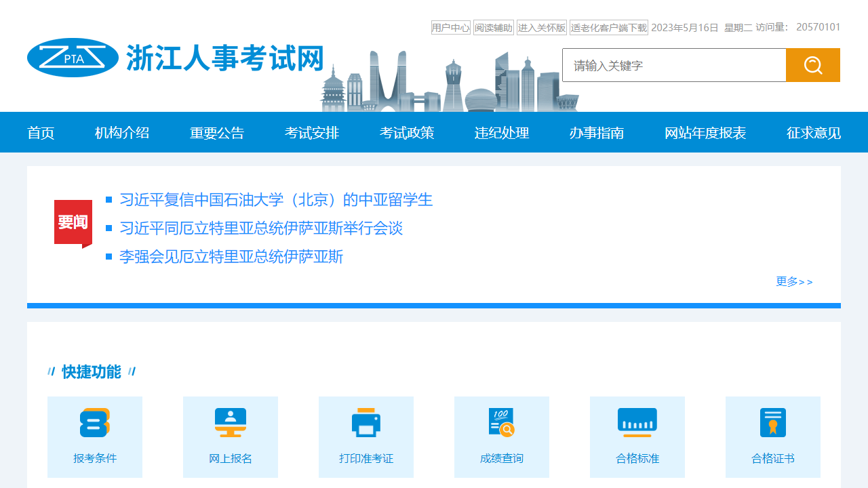Open the 习近平复信中国石油大学 news headline
Screen dimensions: 868x488
pos(276,200)
